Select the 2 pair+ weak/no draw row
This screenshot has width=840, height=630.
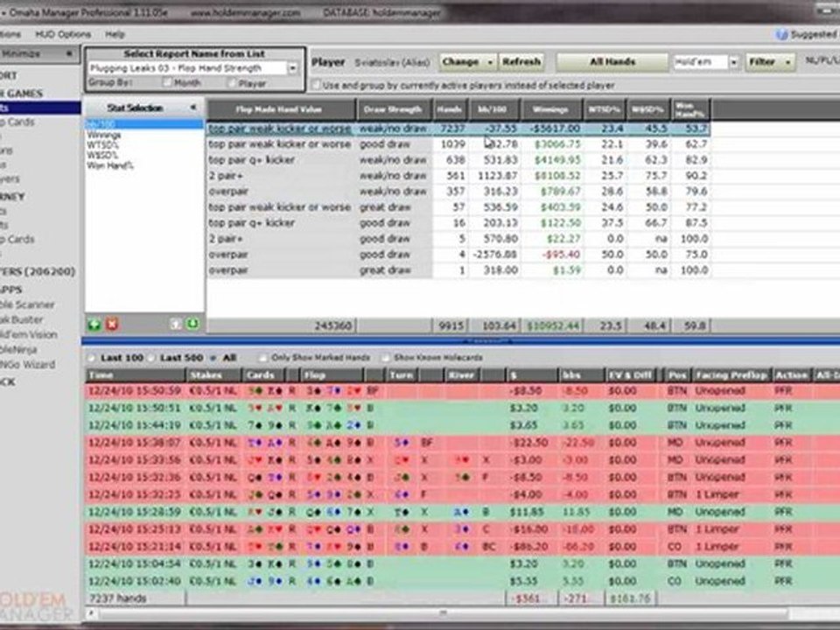458,176
